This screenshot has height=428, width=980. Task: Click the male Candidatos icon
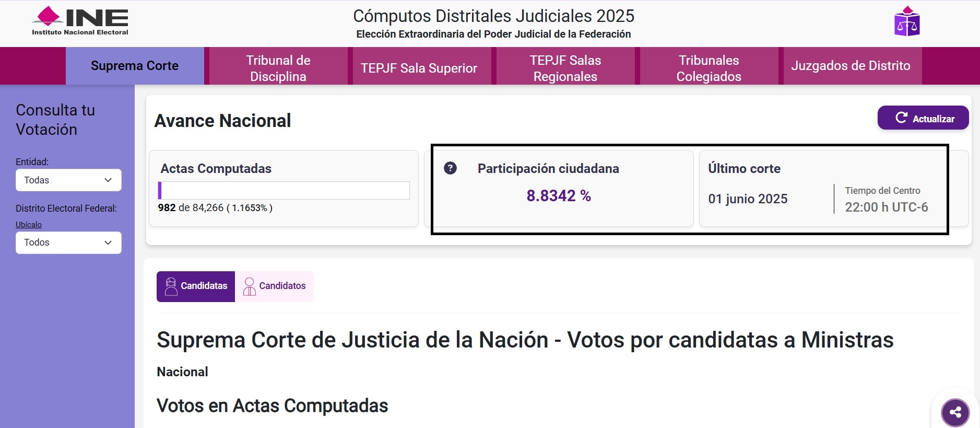[250, 286]
